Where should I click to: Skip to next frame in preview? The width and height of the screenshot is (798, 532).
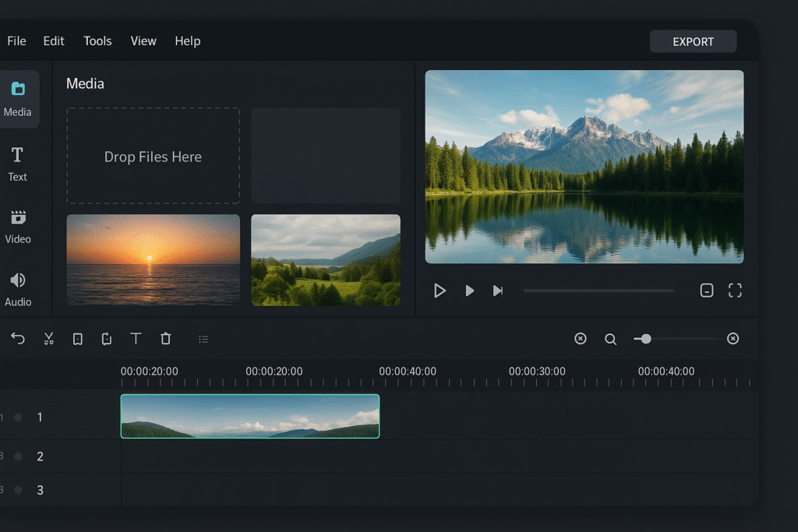coord(497,291)
